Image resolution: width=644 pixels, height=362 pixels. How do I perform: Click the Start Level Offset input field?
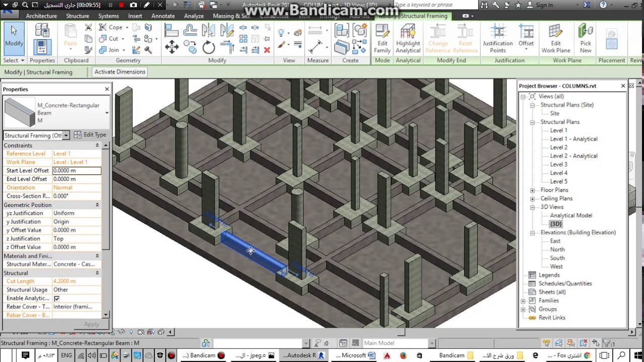[x=76, y=170]
